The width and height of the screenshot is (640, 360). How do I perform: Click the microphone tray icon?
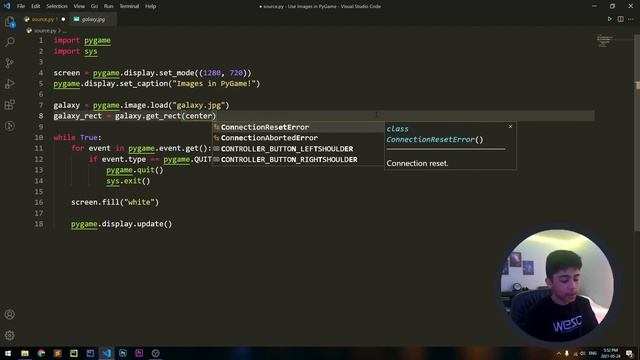pyautogui.click(x=567, y=353)
